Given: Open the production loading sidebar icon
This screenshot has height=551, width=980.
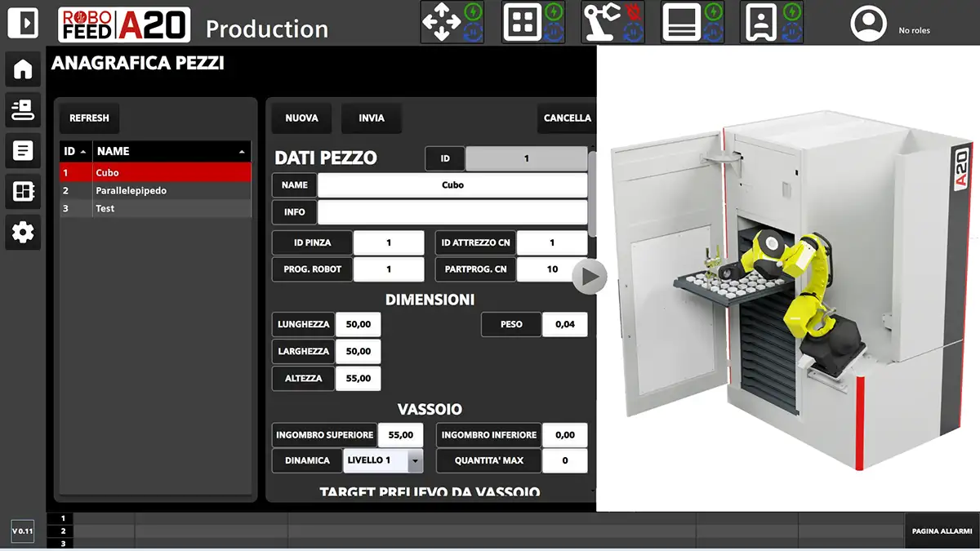Looking at the screenshot, I should coord(23,109).
